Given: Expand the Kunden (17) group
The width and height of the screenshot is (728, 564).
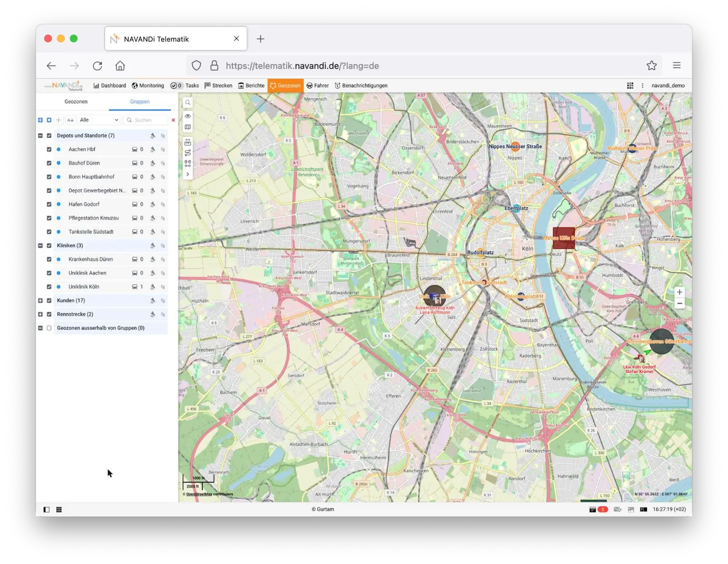Looking at the screenshot, I should (x=40, y=300).
